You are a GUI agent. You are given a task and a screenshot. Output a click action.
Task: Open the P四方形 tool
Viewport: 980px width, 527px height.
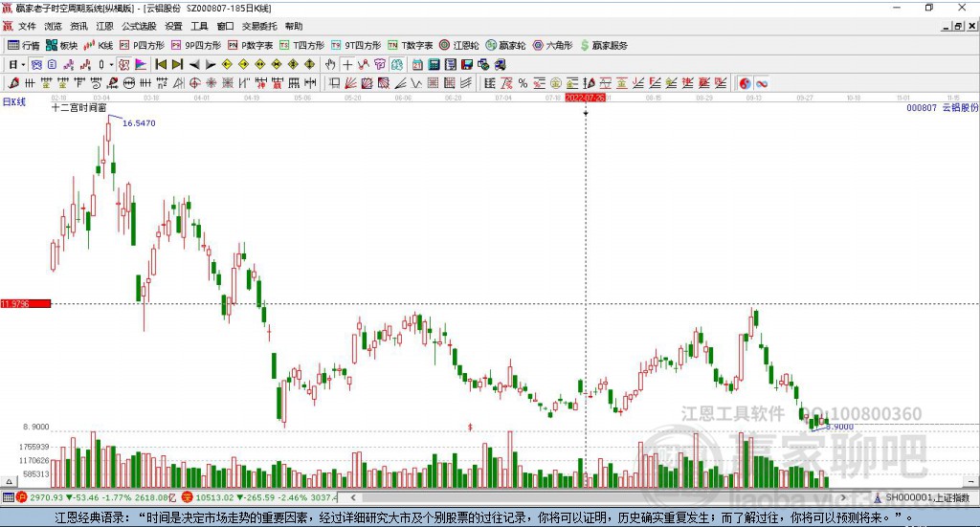[x=142, y=46]
